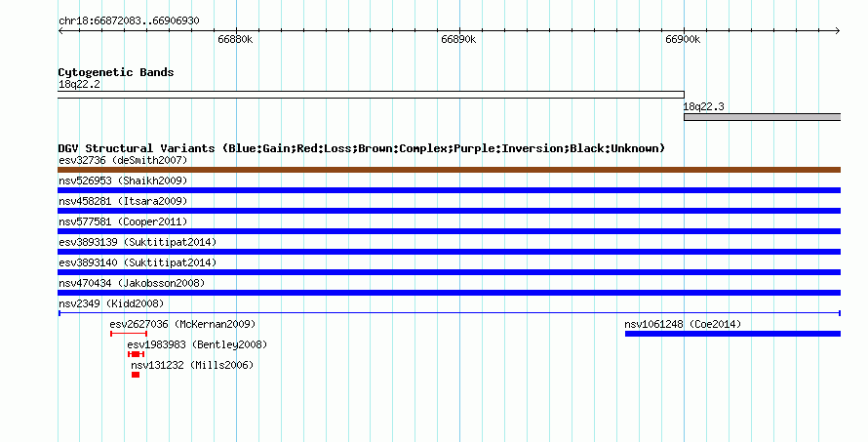Image resolution: width=868 pixels, height=442 pixels.
Task: Click the thin nsv2349 variant line
Action: pos(449,313)
